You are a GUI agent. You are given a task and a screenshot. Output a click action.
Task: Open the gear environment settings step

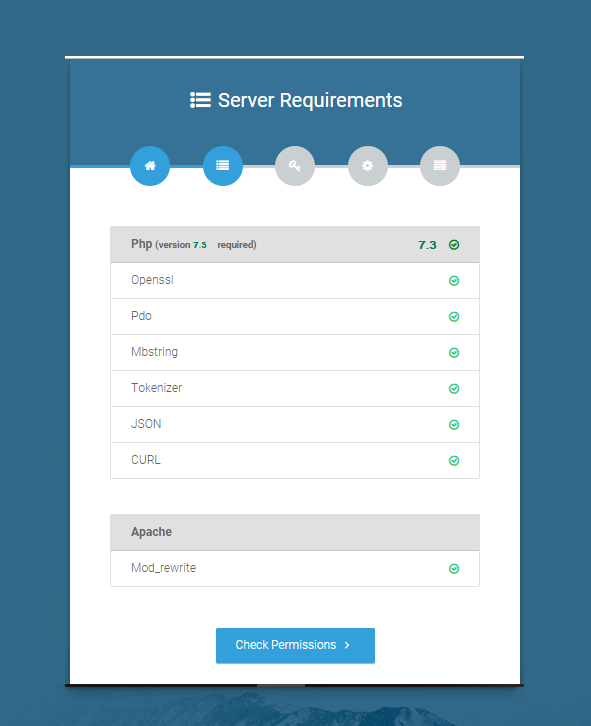point(367,166)
